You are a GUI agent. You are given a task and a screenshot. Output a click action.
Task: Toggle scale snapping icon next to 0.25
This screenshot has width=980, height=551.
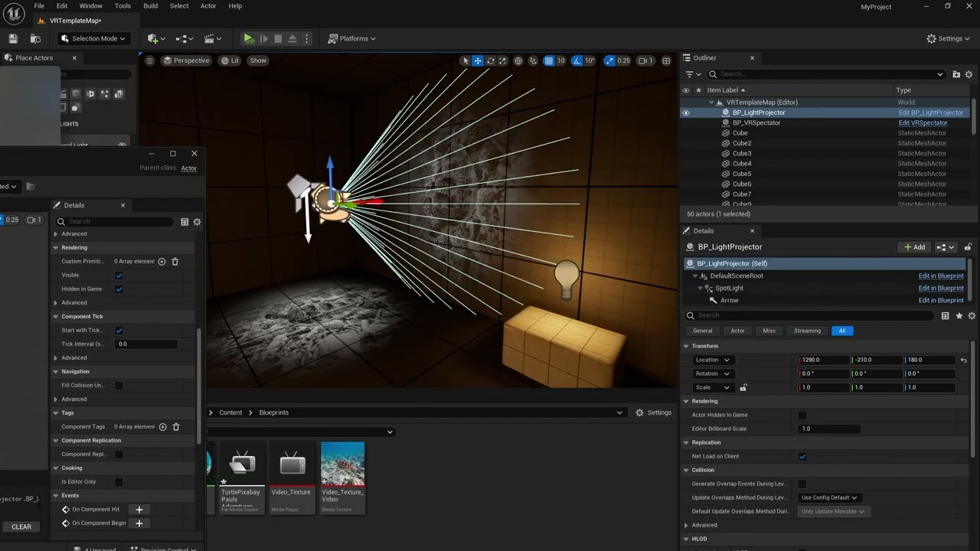coord(609,60)
